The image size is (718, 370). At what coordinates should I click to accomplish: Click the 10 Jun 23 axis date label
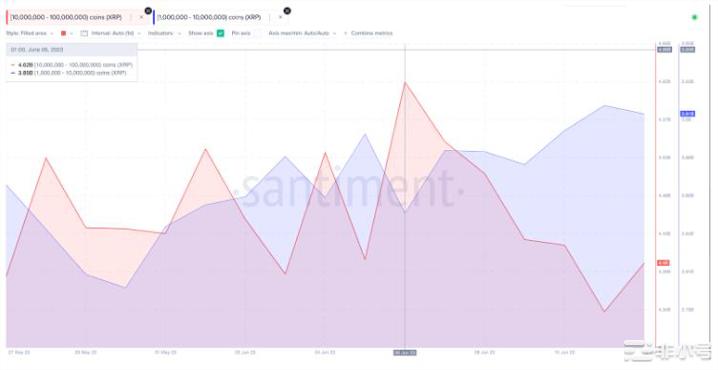click(x=565, y=353)
